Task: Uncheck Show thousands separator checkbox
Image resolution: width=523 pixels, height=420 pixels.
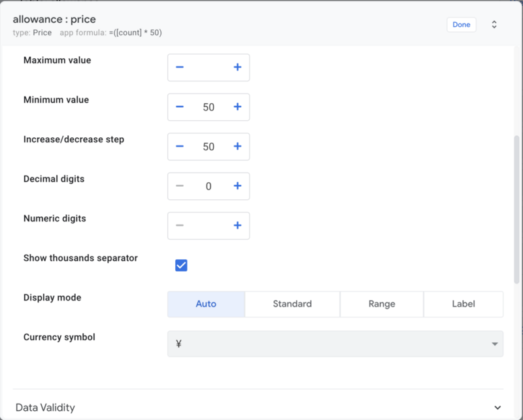Action: [181, 265]
